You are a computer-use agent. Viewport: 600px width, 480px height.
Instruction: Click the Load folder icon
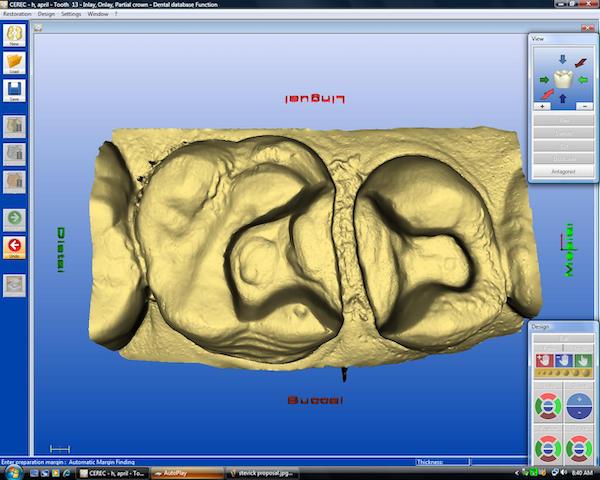(x=14, y=64)
